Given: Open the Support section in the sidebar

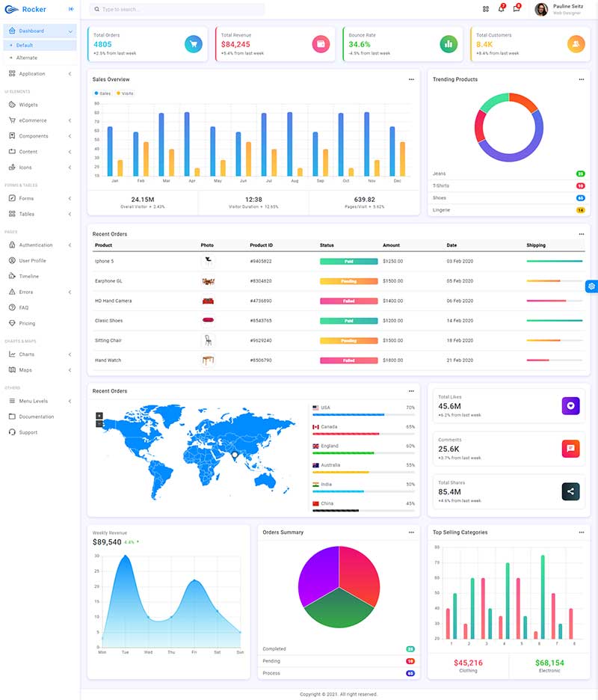Looking at the screenshot, I should [30, 432].
